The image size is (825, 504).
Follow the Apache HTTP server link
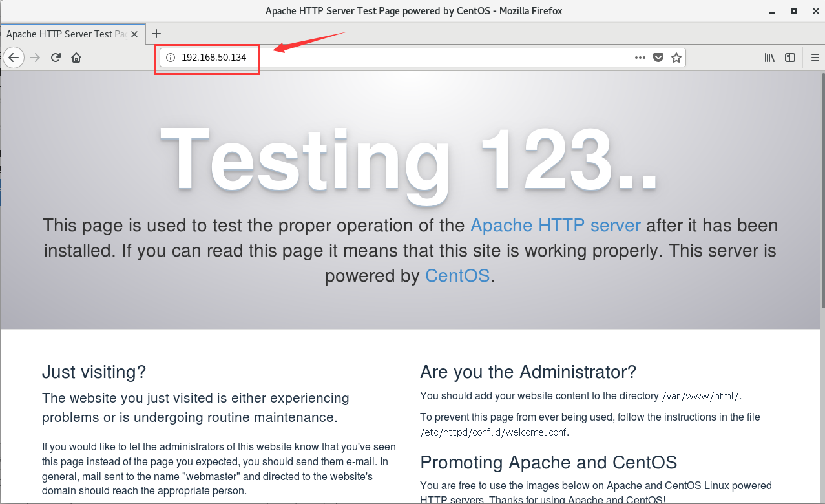point(556,226)
